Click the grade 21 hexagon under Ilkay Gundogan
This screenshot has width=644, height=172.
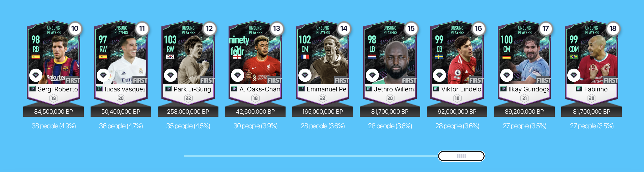(x=524, y=98)
